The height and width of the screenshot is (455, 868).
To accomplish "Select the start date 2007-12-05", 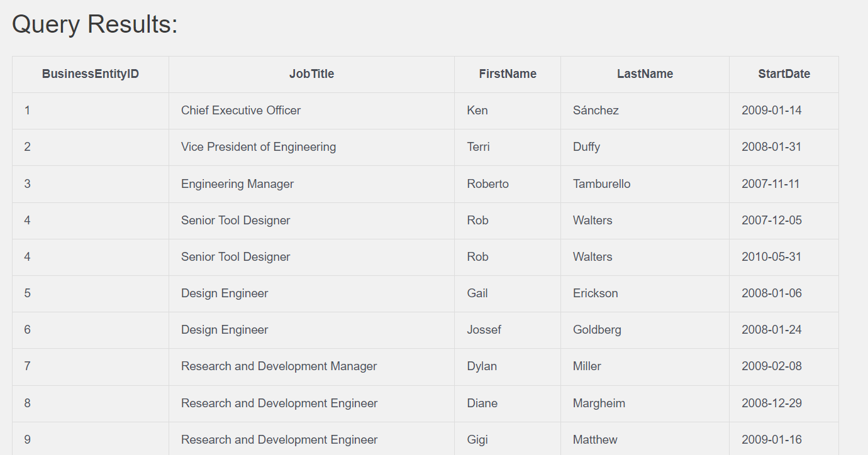I will 771,221.
